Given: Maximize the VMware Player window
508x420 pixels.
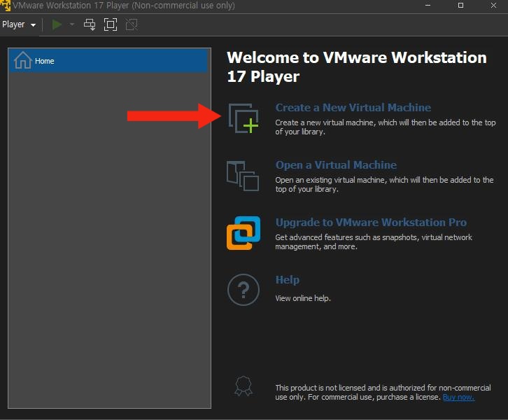Looking at the screenshot, I should (x=460, y=6).
